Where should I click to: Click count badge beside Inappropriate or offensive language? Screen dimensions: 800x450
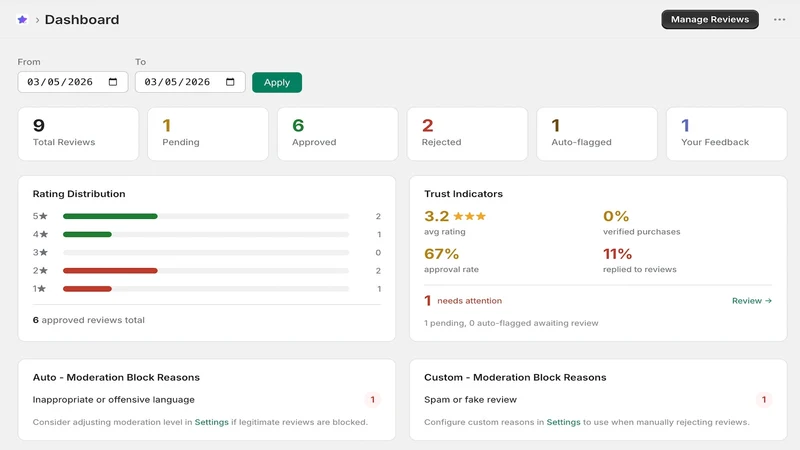point(372,399)
